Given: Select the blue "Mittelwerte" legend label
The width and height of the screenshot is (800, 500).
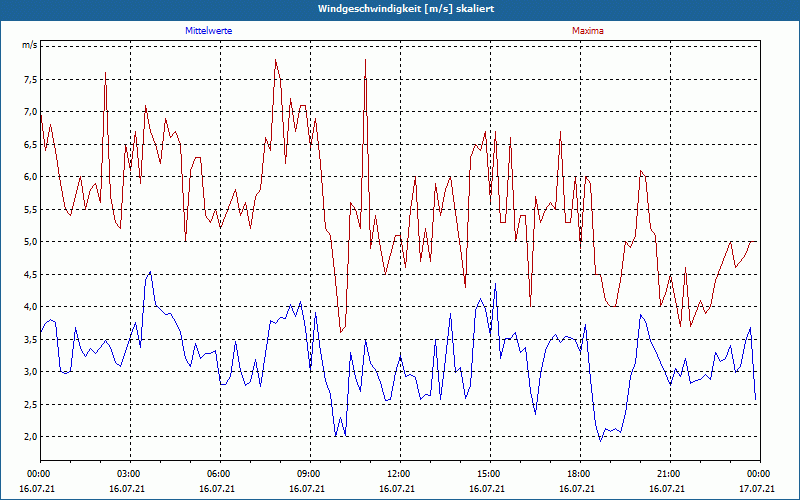Looking at the screenshot, I should click(x=209, y=31).
